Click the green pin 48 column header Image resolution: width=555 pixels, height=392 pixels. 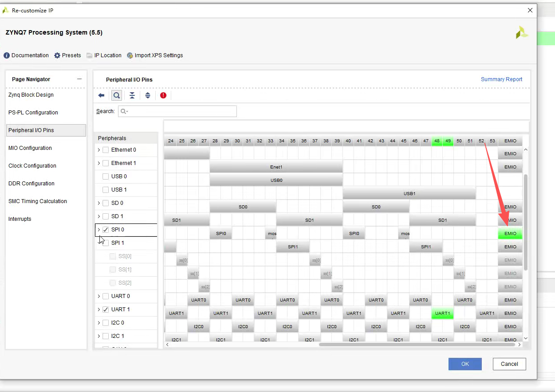coord(437,141)
